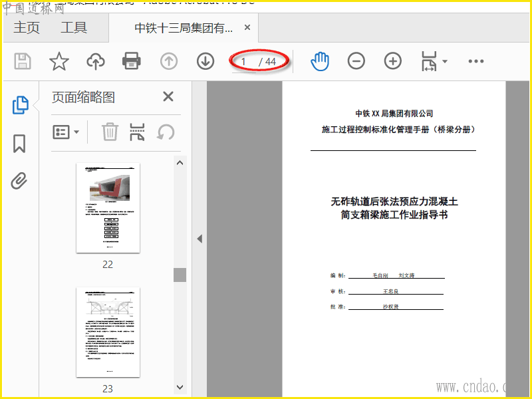This screenshot has width=532, height=399.
Task: Click the thumbnail panel scroll up arrow
Action: point(180,163)
